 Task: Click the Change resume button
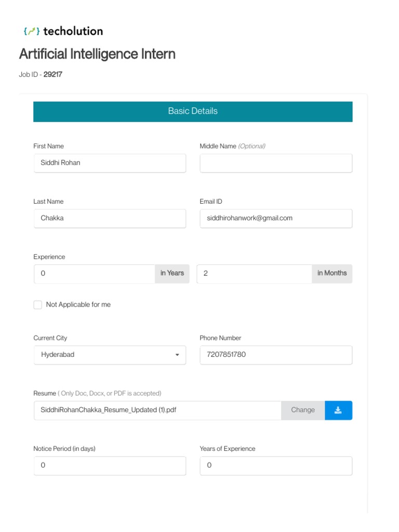click(x=303, y=410)
